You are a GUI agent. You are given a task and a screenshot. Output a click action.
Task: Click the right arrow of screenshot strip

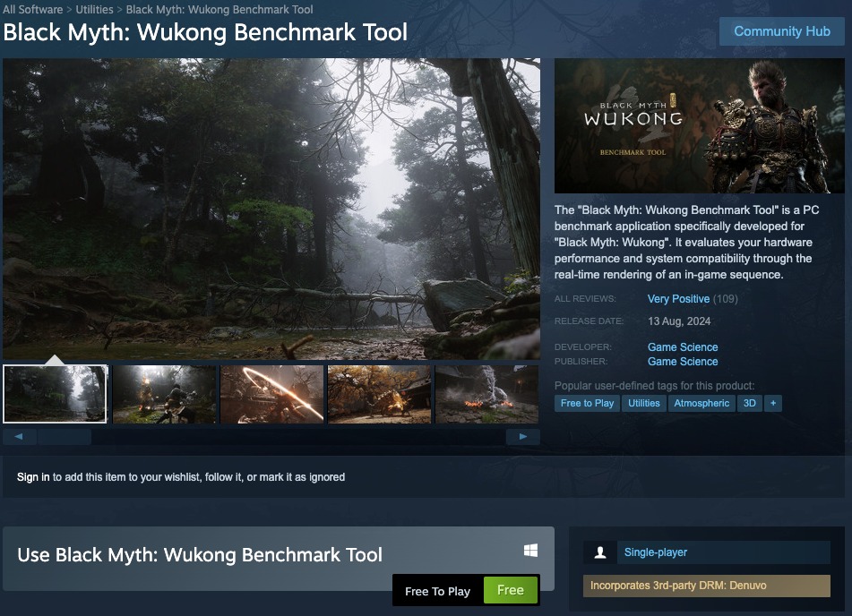(522, 437)
